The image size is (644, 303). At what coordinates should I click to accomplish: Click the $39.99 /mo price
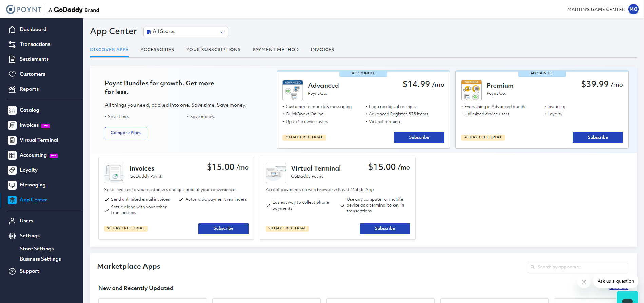click(x=602, y=84)
